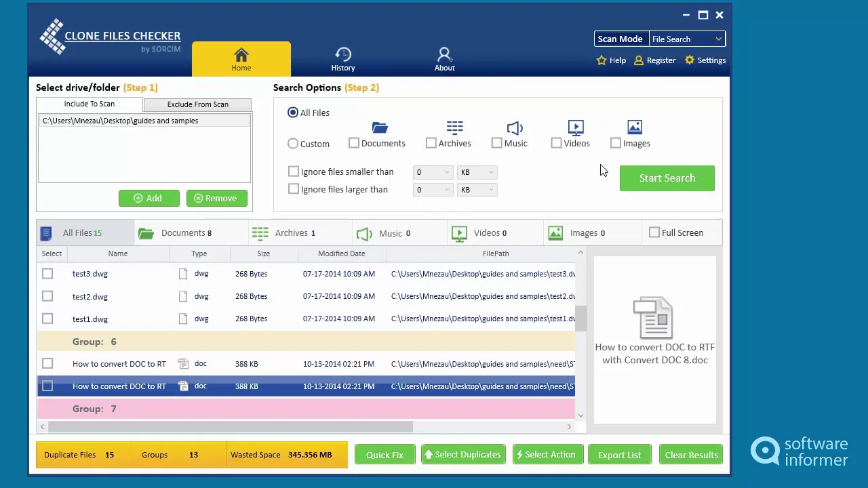Open the About person icon

click(x=445, y=54)
